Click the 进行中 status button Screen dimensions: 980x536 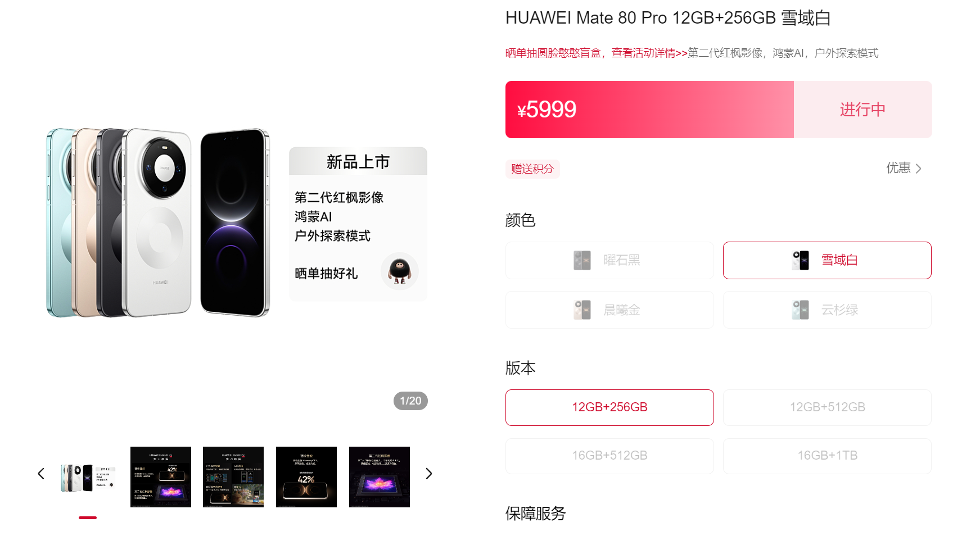point(862,110)
